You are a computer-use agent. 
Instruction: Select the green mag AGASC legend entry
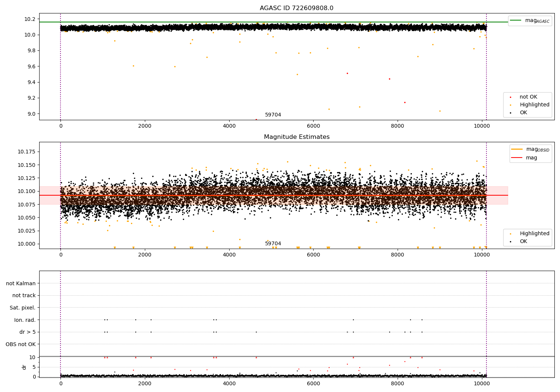[530, 21]
